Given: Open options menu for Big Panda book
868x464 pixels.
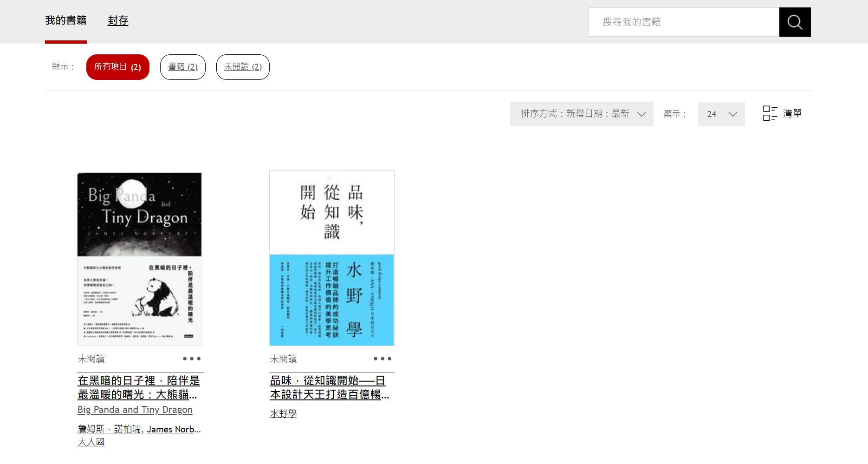Looking at the screenshot, I should coord(192,359).
